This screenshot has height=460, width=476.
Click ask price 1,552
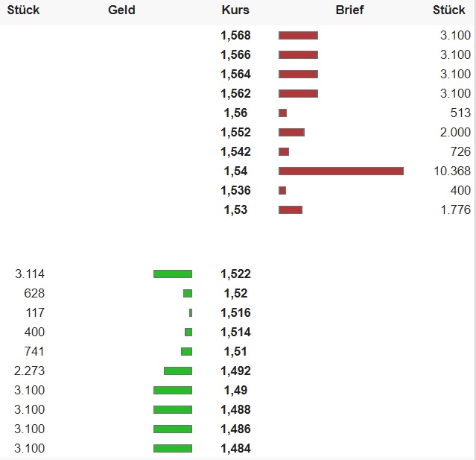[235, 133]
